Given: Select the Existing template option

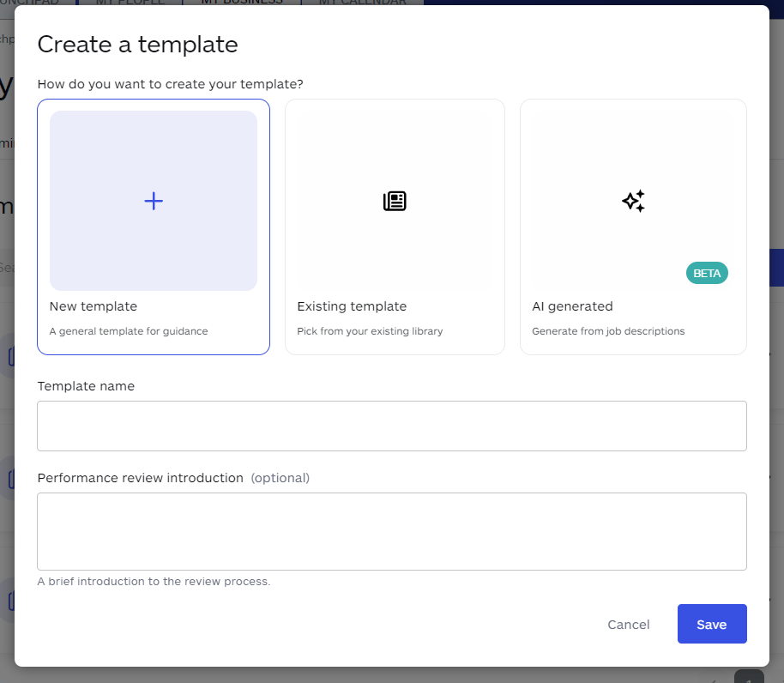Looking at the screenshot, I should coord(395,226).
